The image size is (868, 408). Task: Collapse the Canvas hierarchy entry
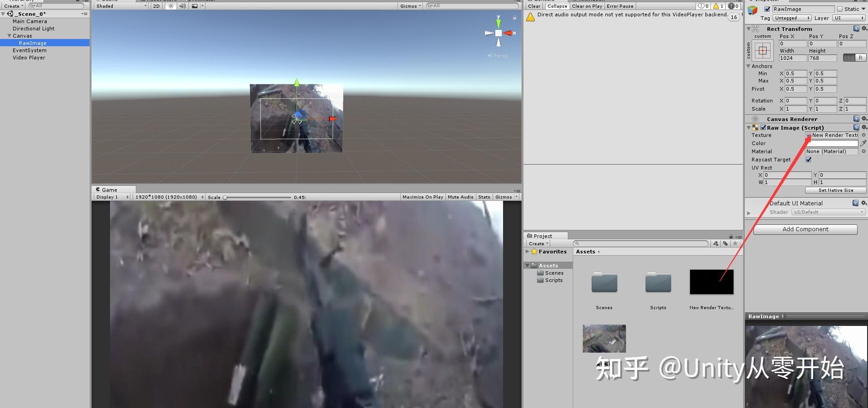[10, 35]
